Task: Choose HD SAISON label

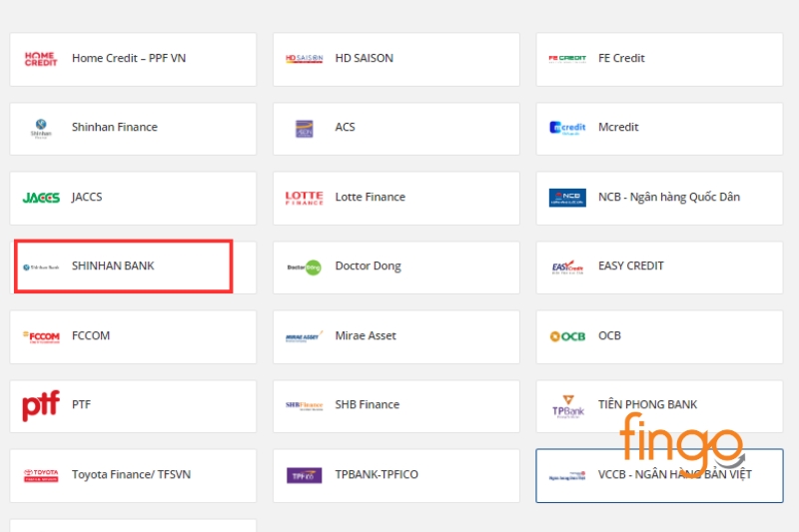Action: point(365,59)
